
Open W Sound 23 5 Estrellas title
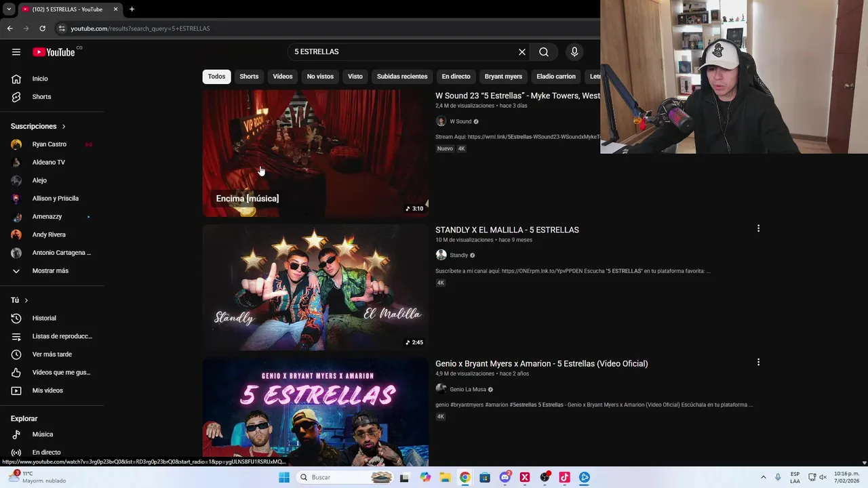pyautogui.click(x=517, y=96)
